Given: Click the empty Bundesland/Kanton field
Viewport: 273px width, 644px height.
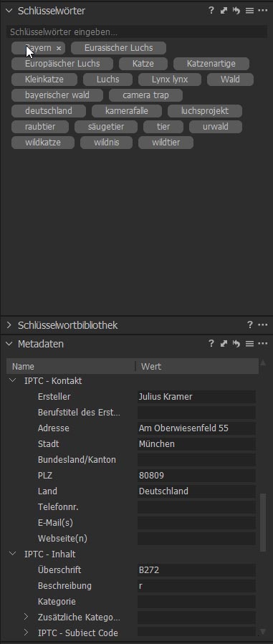Looking at the screenshot, I should [x=196, y=460].
